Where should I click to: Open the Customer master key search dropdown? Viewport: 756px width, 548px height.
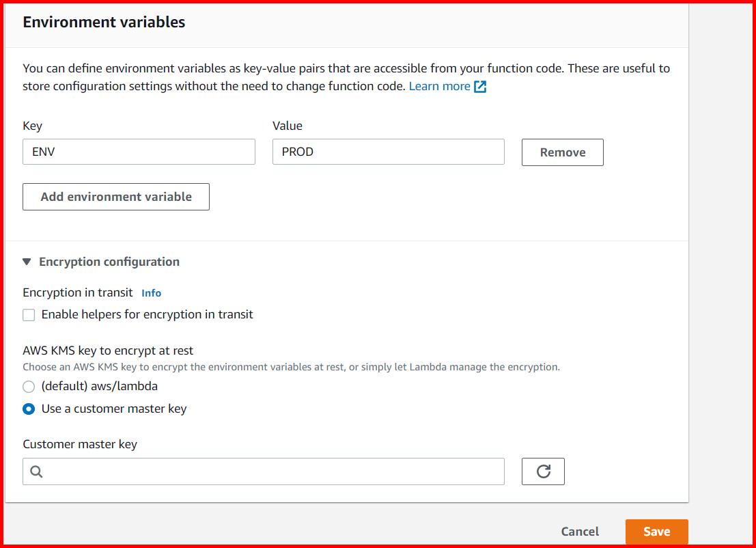tap(264, 471)
